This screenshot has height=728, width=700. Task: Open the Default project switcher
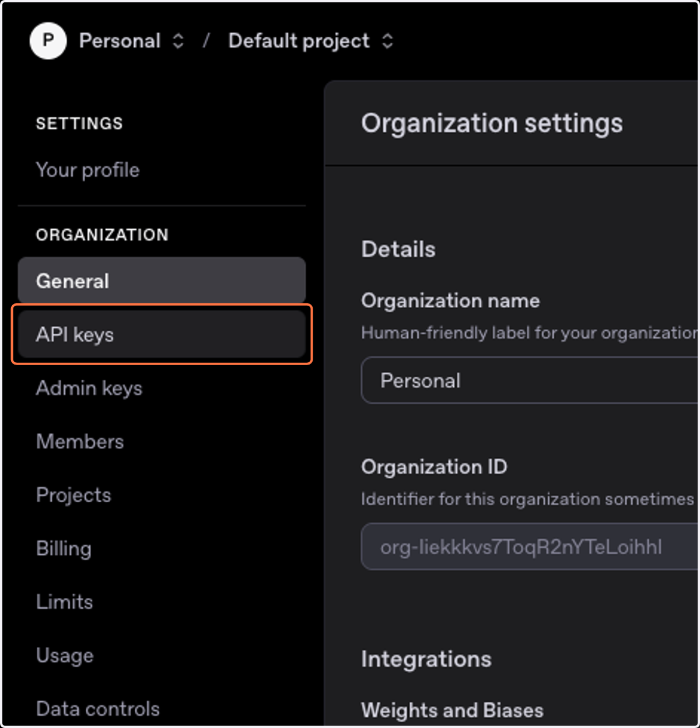tap(310, 41)
